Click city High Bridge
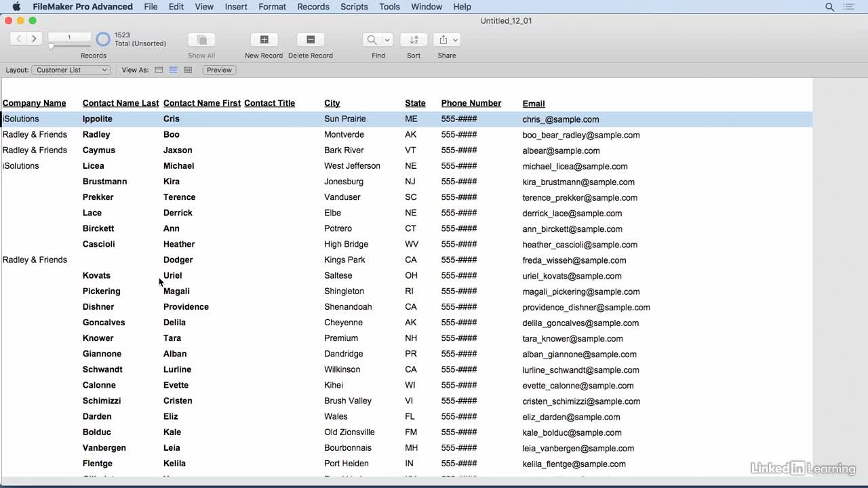 click(x=346, y=244)
